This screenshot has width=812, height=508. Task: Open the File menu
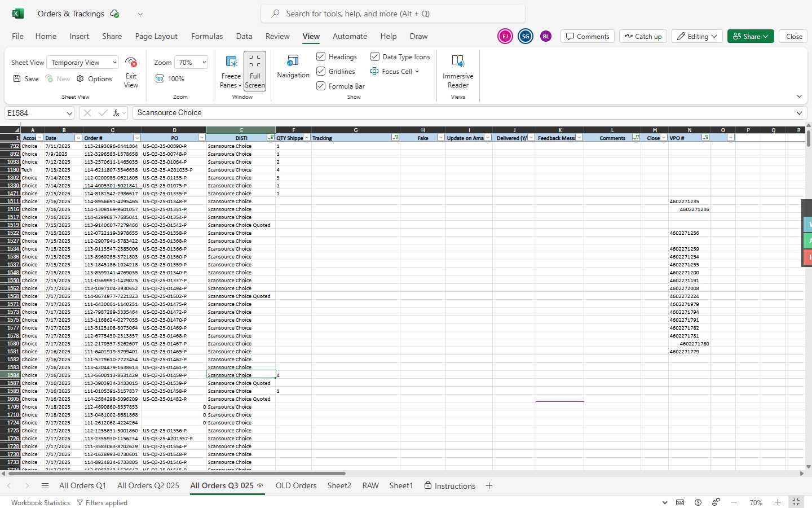coord(18,36)
